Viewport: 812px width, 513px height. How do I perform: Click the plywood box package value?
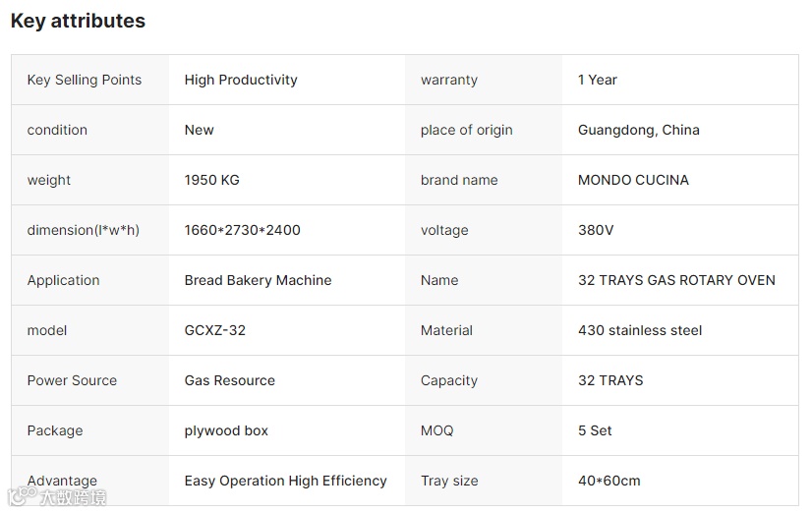click(x=226, y=430)
